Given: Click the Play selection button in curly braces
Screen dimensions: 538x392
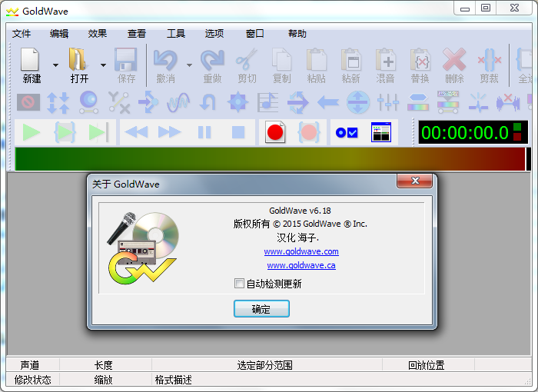Looking at the screenshot, I should tap(65, 132).
